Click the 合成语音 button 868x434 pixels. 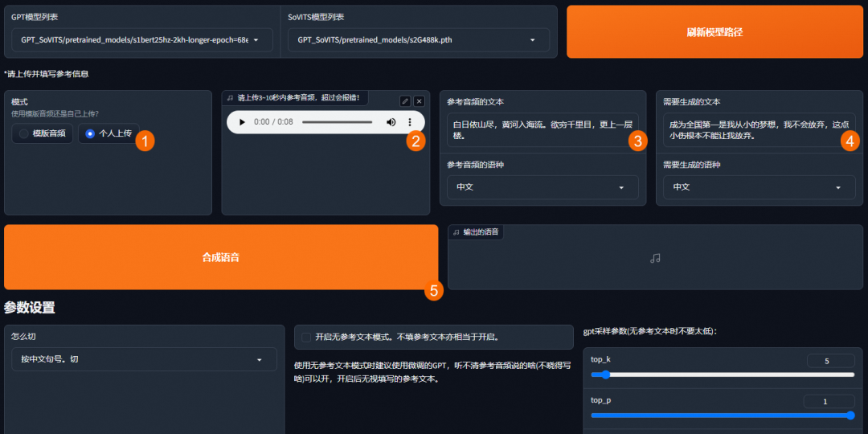click(x=221, y=257)
